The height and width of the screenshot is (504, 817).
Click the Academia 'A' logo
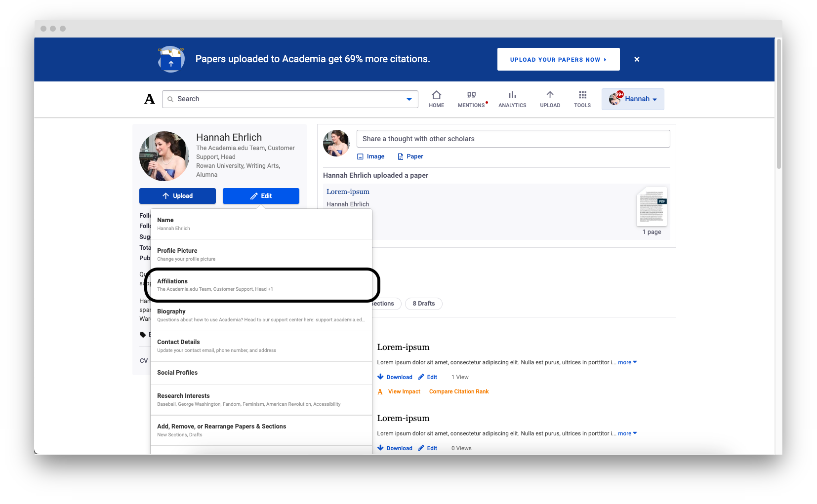(x=150, y=99)
